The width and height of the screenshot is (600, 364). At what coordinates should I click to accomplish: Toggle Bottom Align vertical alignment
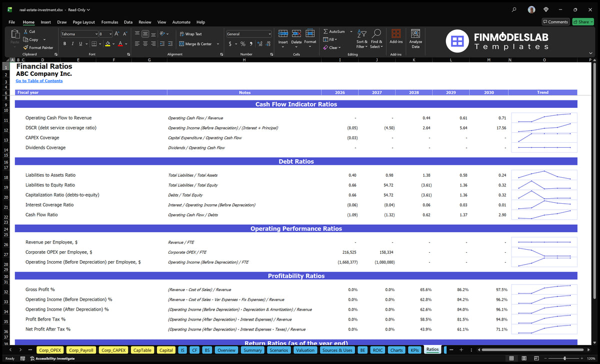tap(153, 34)
